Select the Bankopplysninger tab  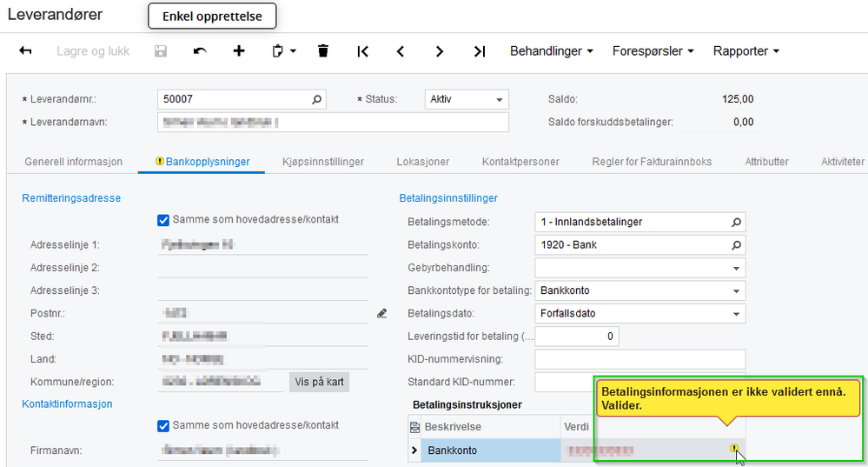[202, 162]
